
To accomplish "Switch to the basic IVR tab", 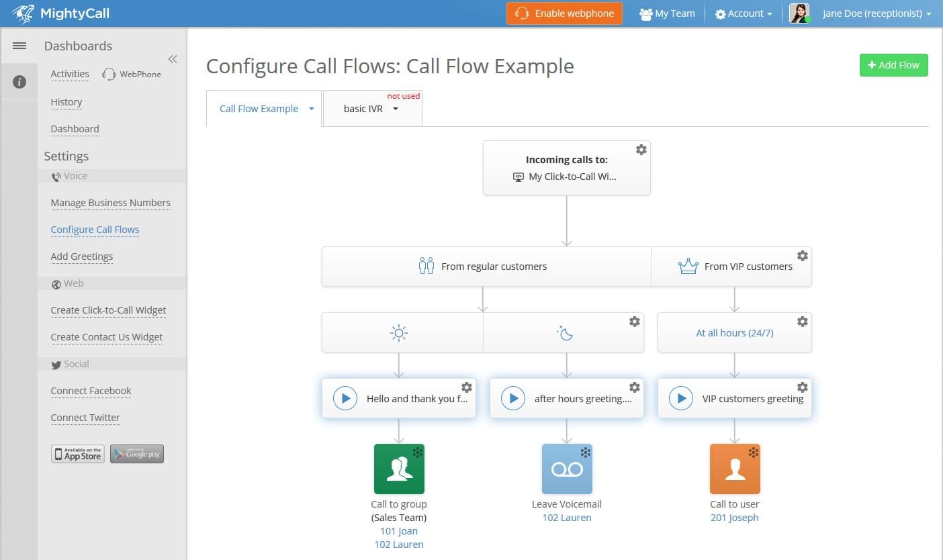I will click(x=363, y=109).
